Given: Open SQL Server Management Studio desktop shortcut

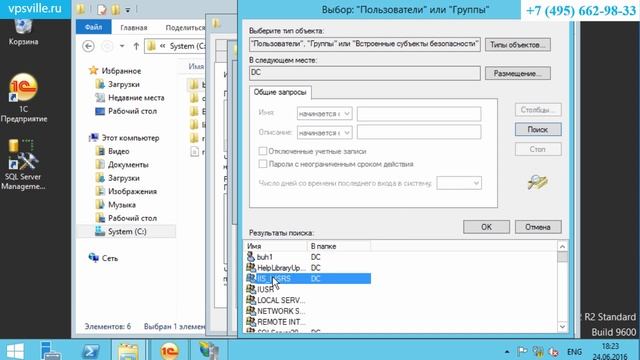Looking at the screenshot, I should click(x=23, y=164).
